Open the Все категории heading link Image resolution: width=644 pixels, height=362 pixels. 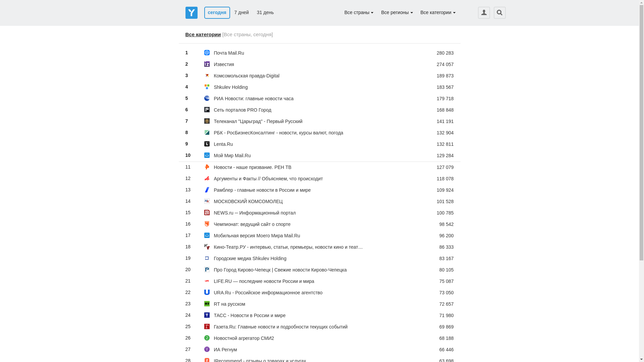point(203,35)
